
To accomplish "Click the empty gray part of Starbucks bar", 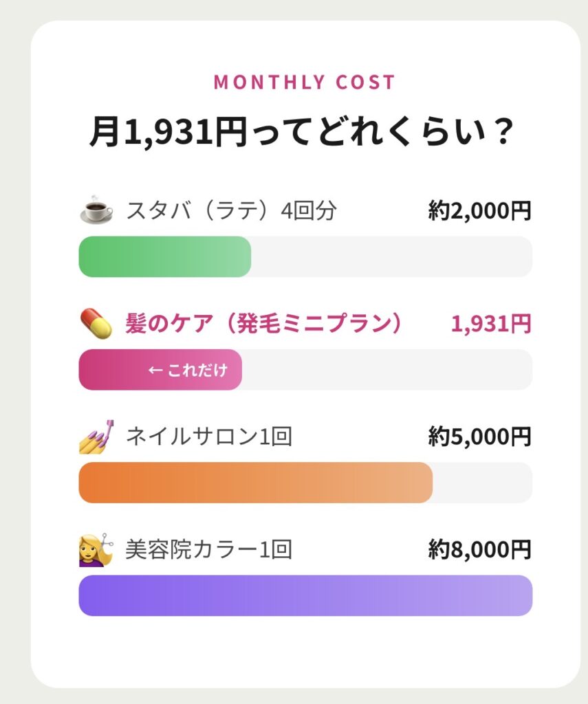I will coord(392,256).
